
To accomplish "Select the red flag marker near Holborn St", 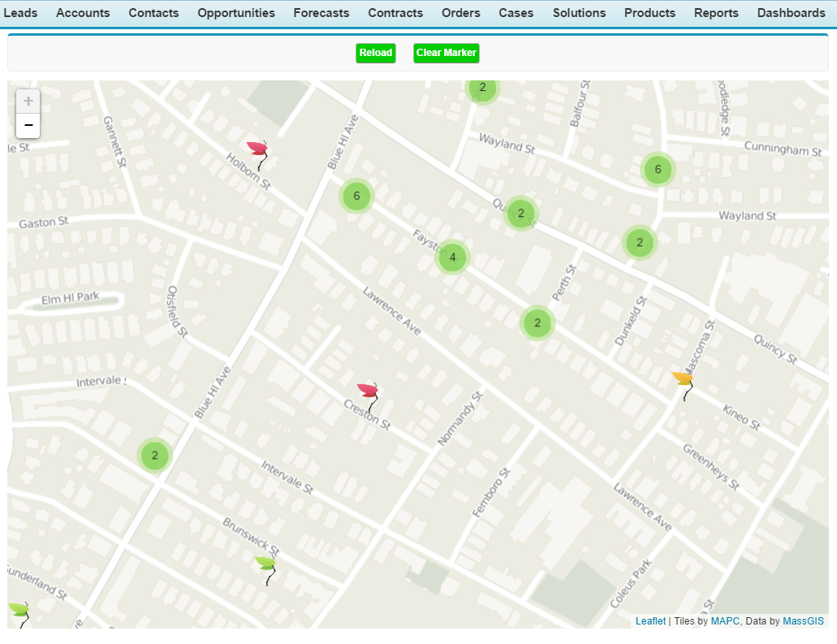I will [x=257, y=149].
